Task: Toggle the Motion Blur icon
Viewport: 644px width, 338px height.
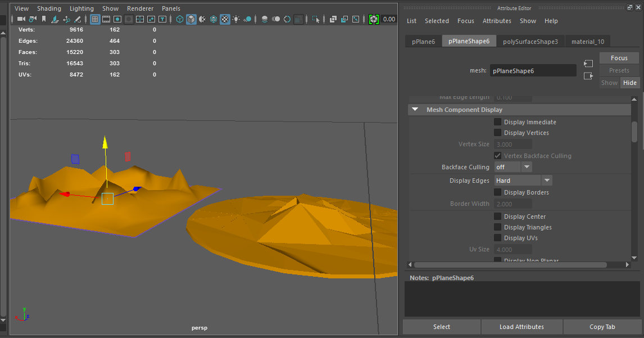Action: 276,19
